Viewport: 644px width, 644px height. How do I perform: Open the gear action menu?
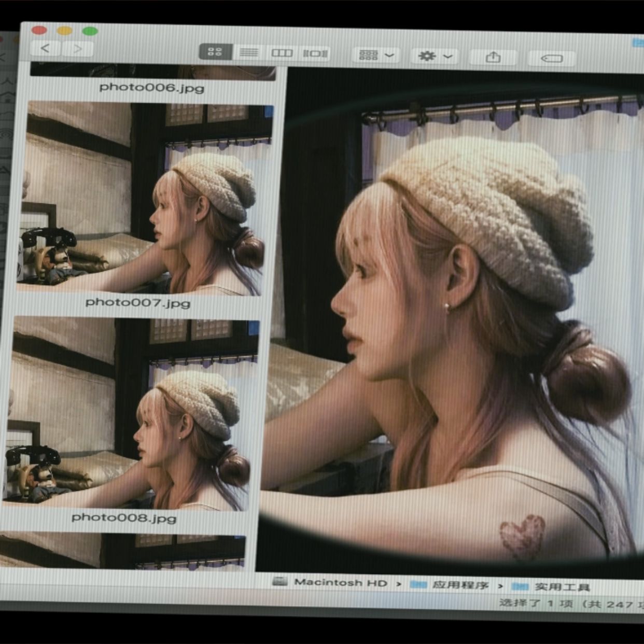[x=435, y=56]
